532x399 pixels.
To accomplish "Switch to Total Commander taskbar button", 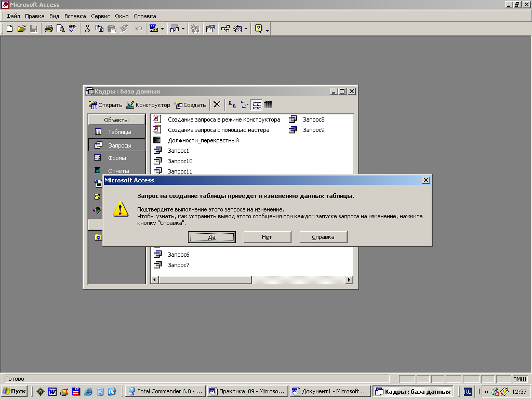I will coord(166,391).
